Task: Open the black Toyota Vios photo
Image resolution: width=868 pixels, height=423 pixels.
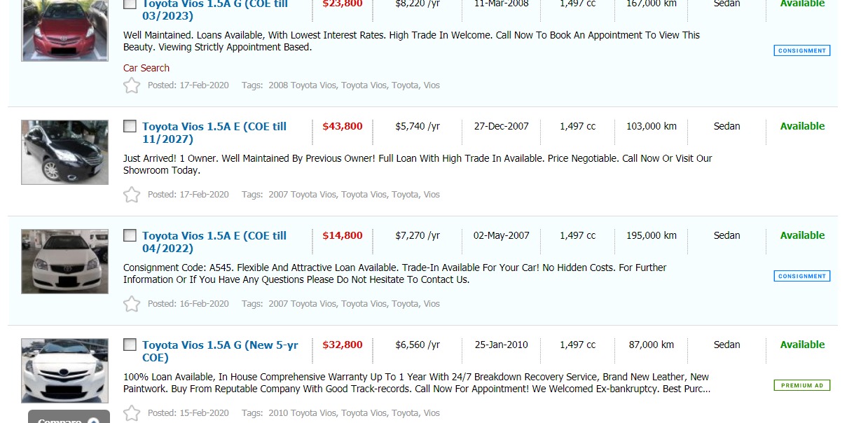Action: pyautogui.click(x=64, y=152)
